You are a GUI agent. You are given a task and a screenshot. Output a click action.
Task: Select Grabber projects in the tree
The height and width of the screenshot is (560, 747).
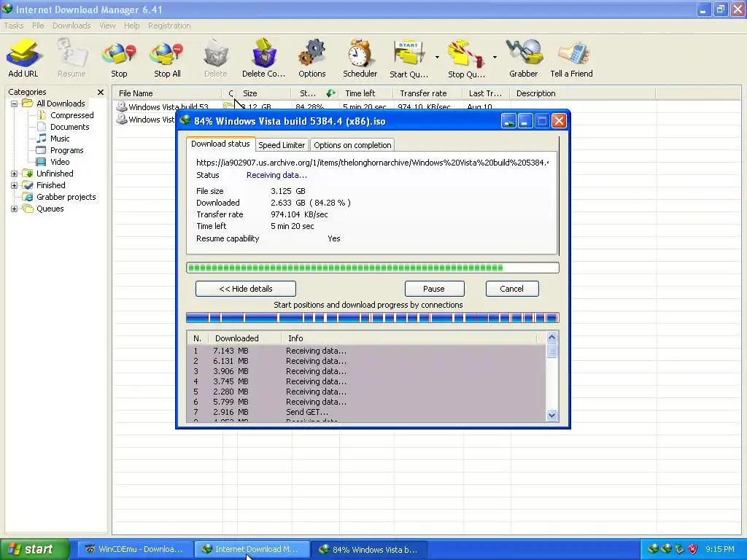66,197
